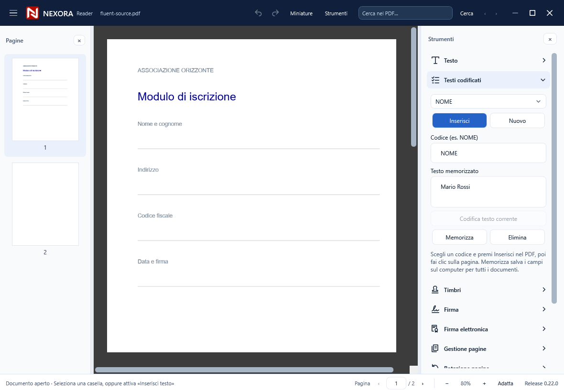This screenshot has width=564, height=392.
Task: Select page 2 thumbnail
Action: [x=45, y=204]
